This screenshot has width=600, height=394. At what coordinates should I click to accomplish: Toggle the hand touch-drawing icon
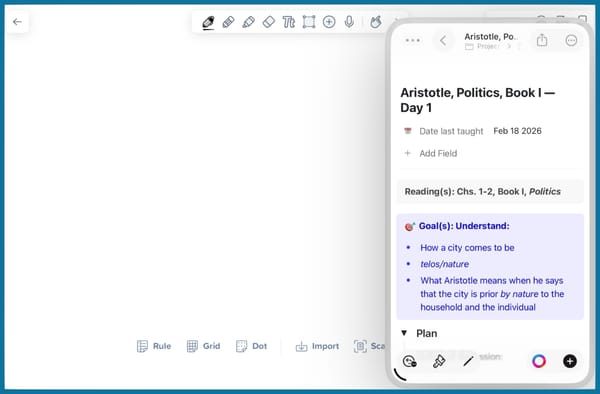(375, 22)
